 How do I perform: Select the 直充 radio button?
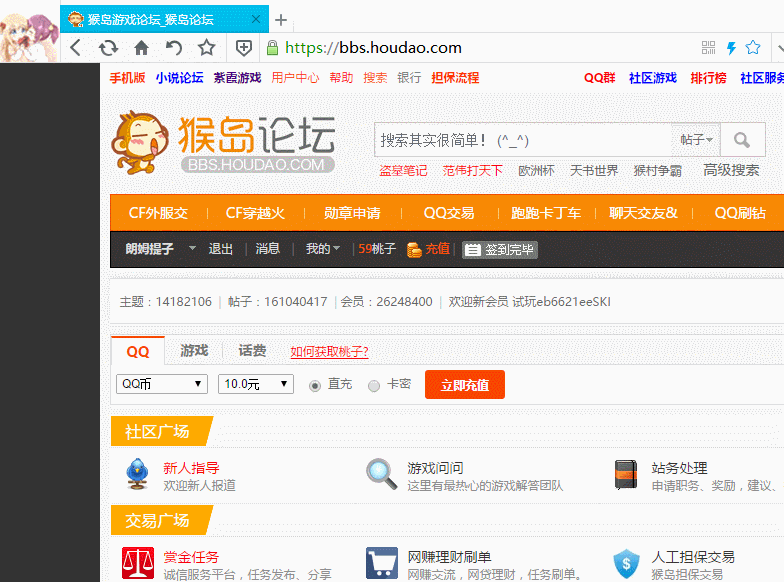point(315,386)
